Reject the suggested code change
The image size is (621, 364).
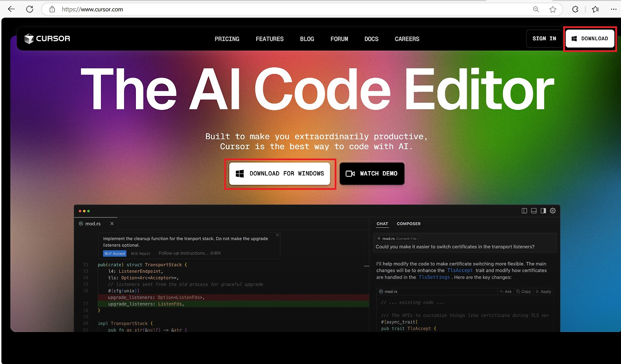[141, 253]
